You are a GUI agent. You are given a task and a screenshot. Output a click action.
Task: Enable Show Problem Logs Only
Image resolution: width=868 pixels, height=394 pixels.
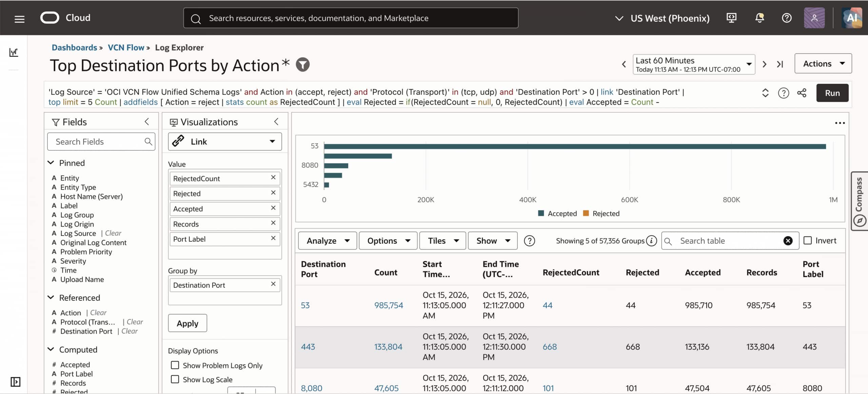(175, 365)
